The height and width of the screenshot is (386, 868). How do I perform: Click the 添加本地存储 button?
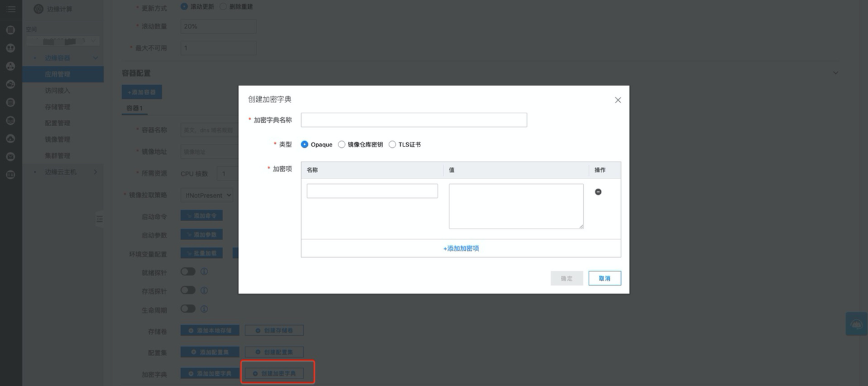(x=210, y=330)
